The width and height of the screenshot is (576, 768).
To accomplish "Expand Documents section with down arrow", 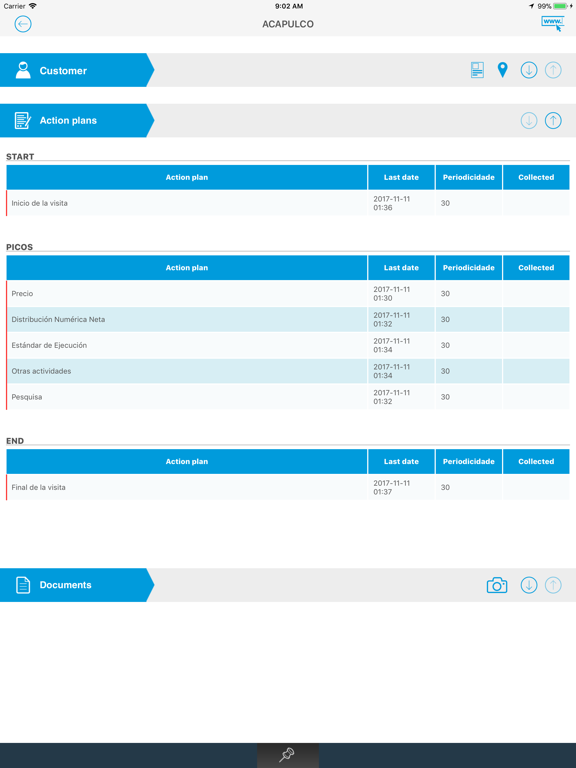I will click(528, 585).
